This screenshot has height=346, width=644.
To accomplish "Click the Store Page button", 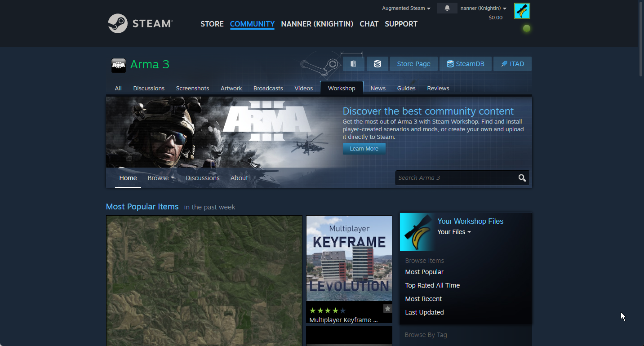I will point(414,64).
